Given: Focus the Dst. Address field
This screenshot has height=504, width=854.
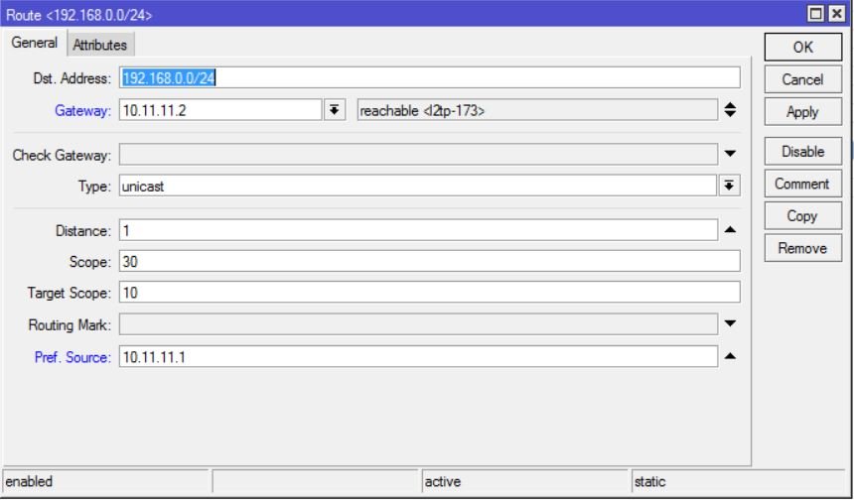Looking at the screenshot, I should click(x=429, y=77).
